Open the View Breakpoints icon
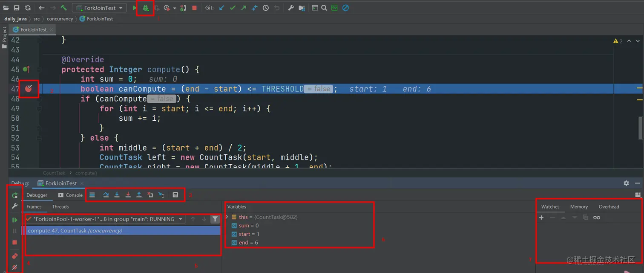This screenshot has width=644, height=273. point(14,256)
